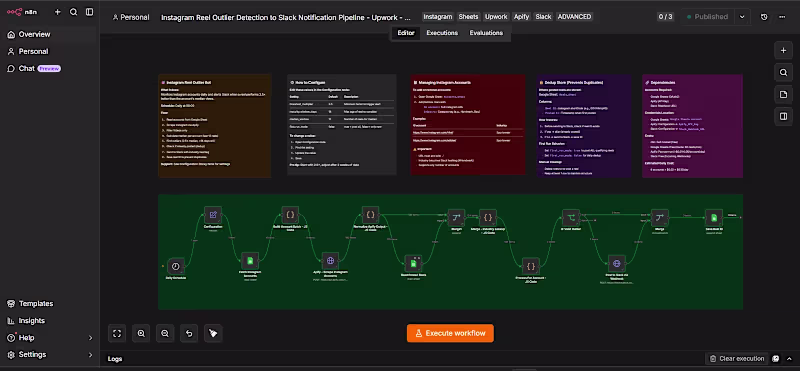The width and height of the screenshot is (800, 371).
Task: Click the plus icon in the canvas right toolbar
Action: [783, 51]
